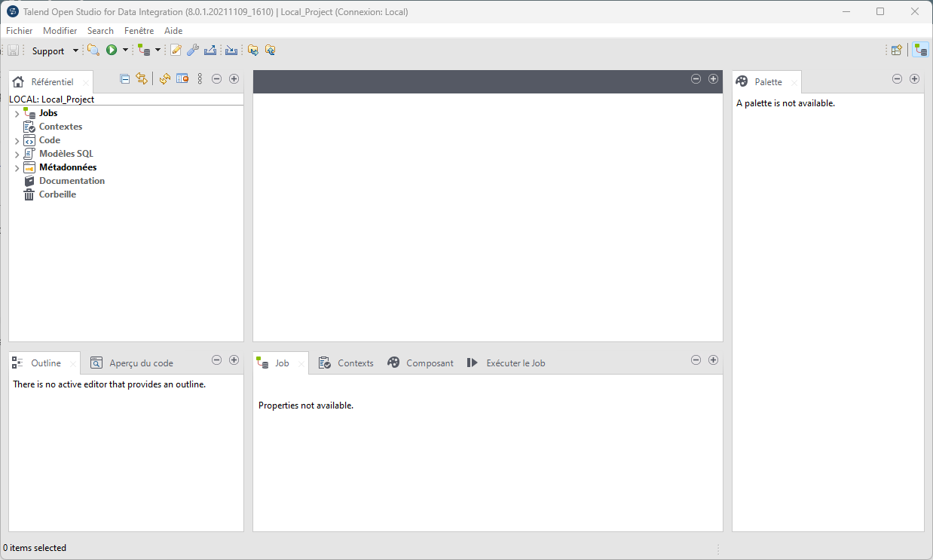Viewport: 933px width, 560px height.
Task: Minimize the Palette panel
Action: click(x=897, y=78)
